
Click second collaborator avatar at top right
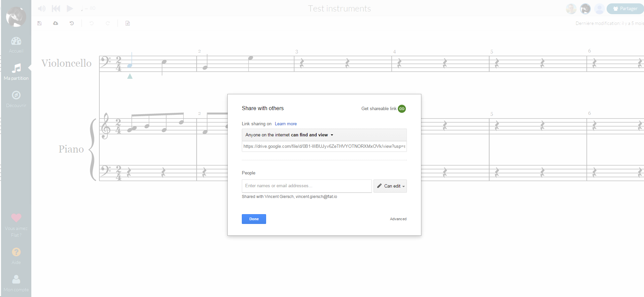585,9
